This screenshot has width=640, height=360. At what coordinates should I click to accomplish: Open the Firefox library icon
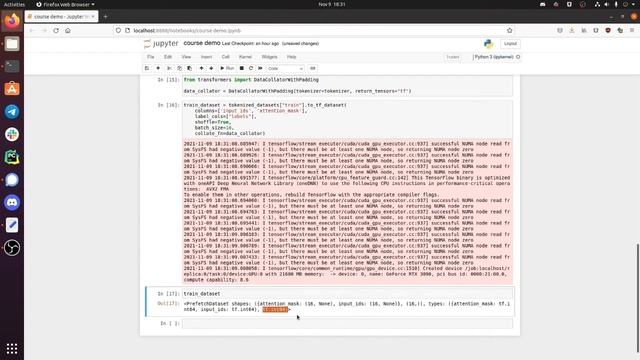(x=584, y=31)
